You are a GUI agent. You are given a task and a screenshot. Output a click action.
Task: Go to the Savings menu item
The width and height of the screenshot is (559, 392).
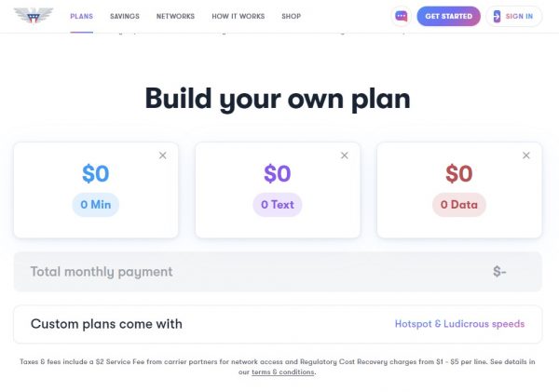point(124,16)
